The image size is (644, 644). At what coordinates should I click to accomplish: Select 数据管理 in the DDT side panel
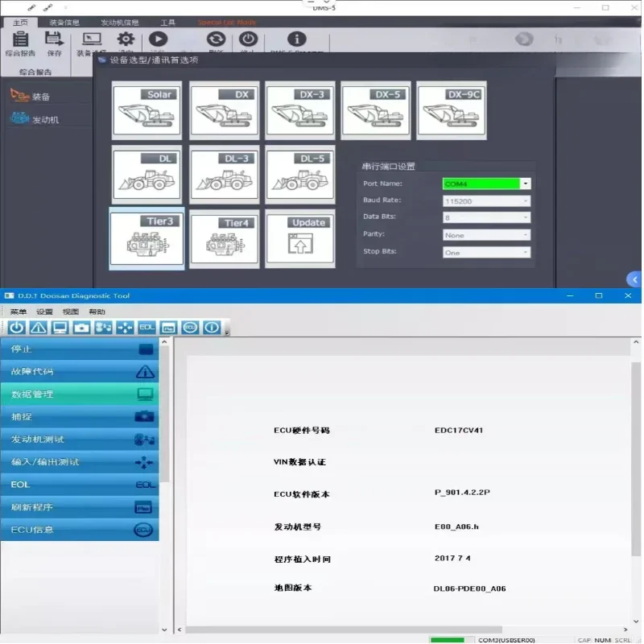[80, 394]
